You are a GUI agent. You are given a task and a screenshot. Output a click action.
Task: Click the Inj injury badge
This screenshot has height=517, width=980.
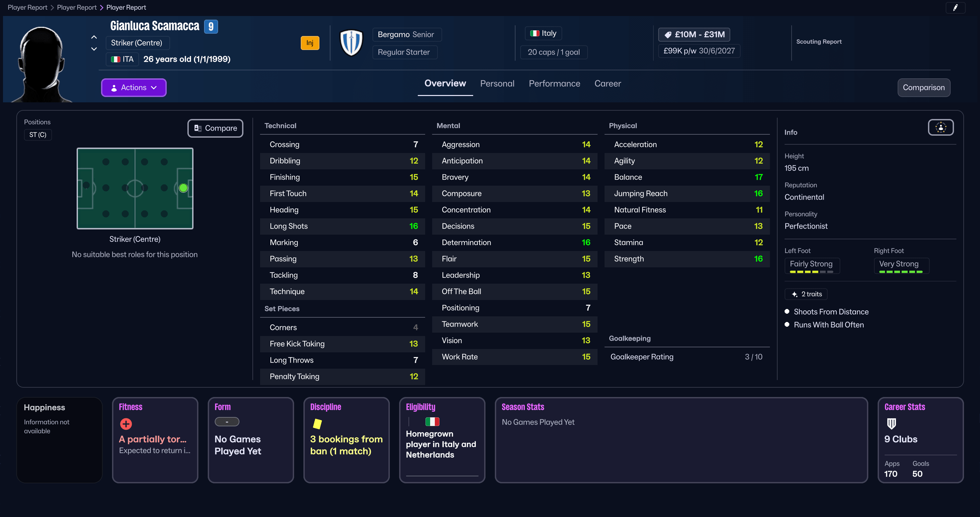[x=310, y=43]
